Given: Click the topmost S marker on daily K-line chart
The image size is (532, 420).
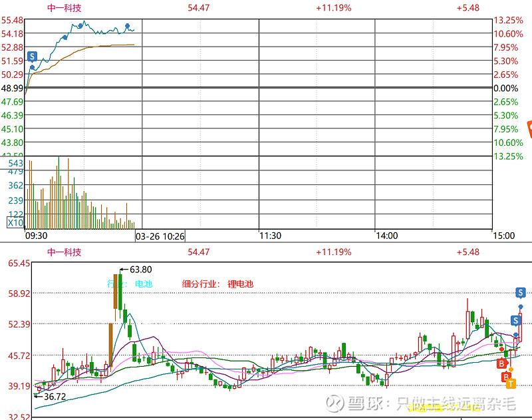Looking at the screenshot, I should (521, 292).
